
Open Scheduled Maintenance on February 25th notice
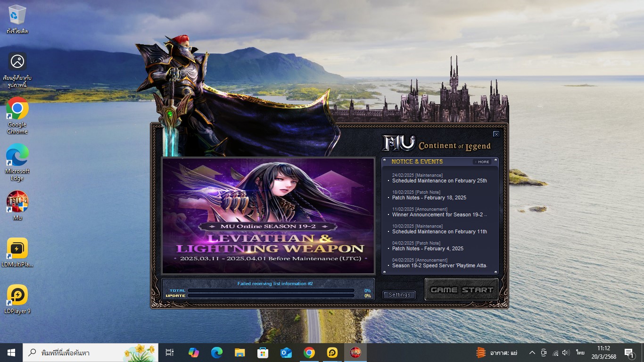(x=439, y=181)
